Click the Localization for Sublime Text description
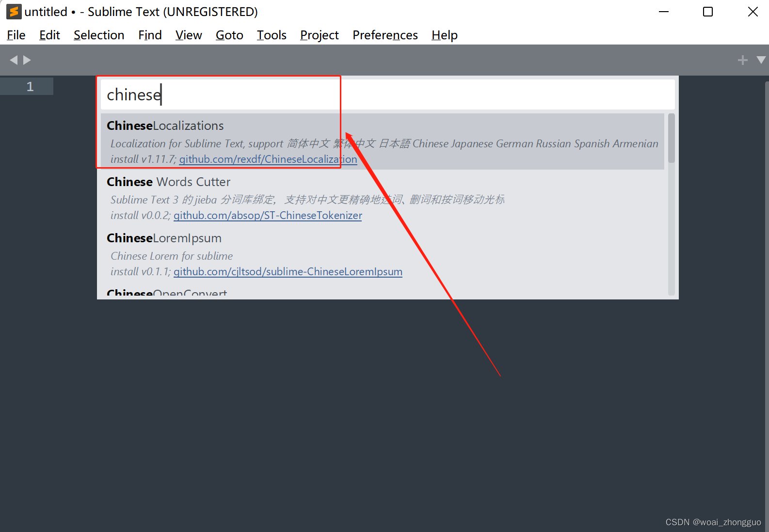769x532 pixels. [x=384, y=144]
